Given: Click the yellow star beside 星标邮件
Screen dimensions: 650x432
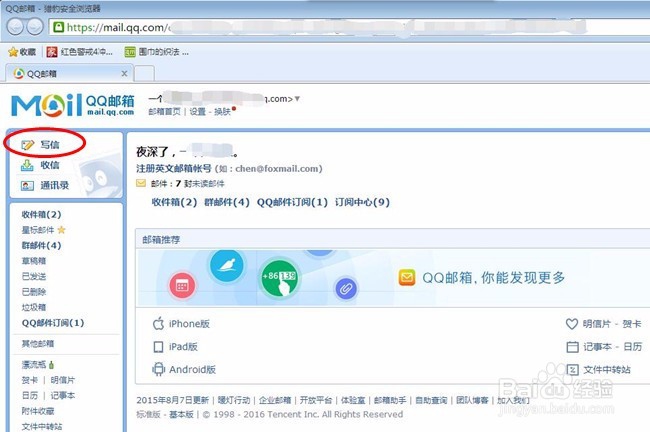Looking at the screenshot, I should (x=61, y=230).
